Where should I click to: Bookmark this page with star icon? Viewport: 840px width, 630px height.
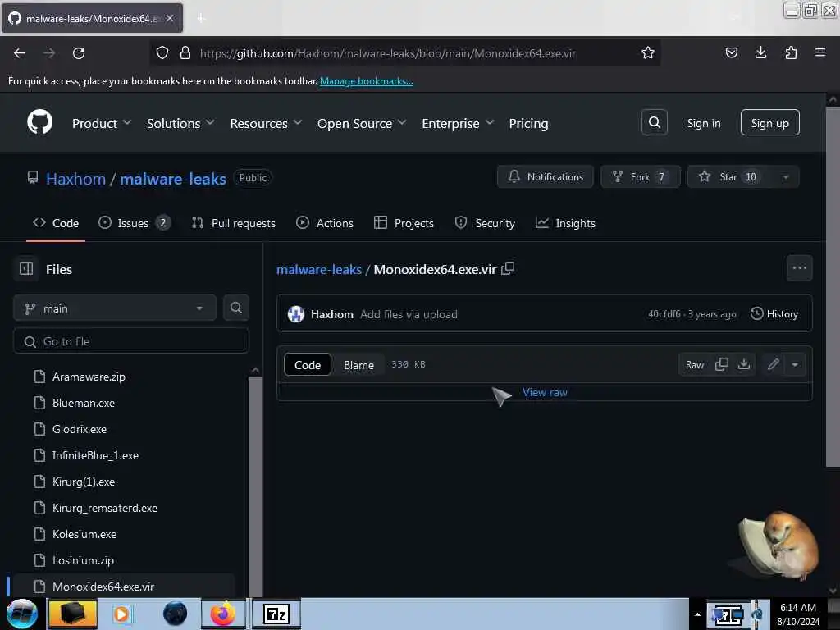pyautogui.click(x=648, y=53)
